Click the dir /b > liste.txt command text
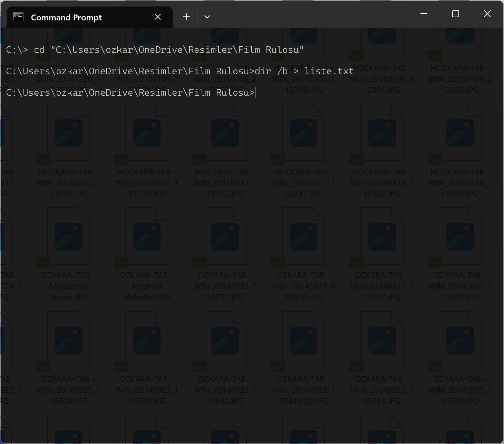This screenshot has height=444, width=504. pos(304,71)
